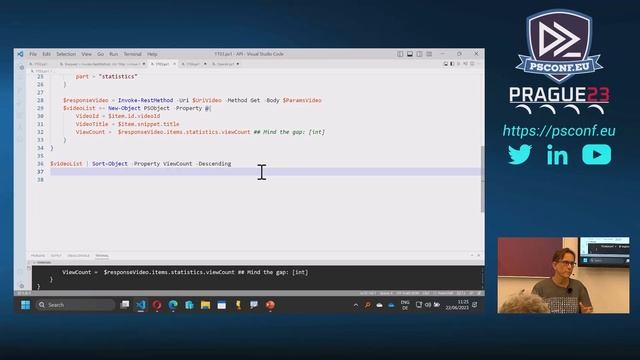Switch to the TERMINAL panel tab
Screen dimensions: 640x360
[x=102, y=256]
